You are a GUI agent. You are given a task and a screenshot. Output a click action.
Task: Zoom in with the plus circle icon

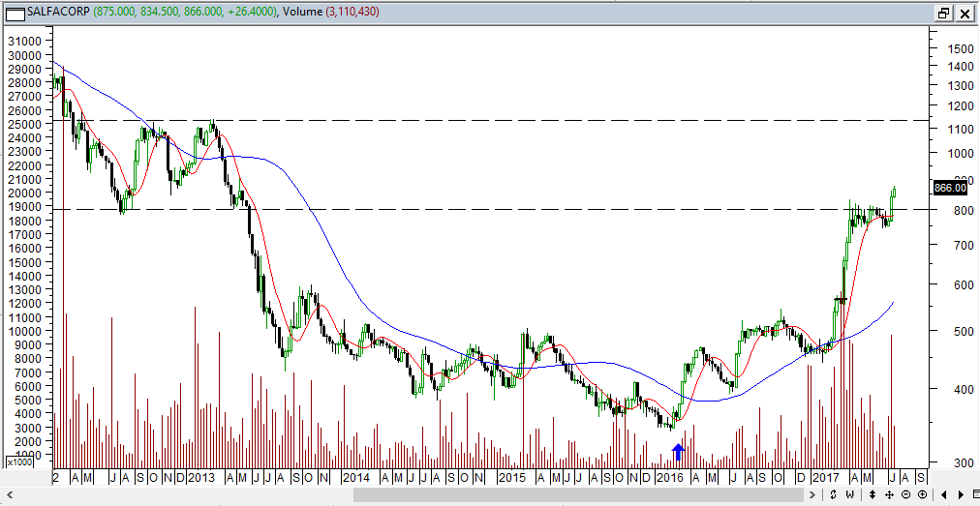tap(923, 494)
